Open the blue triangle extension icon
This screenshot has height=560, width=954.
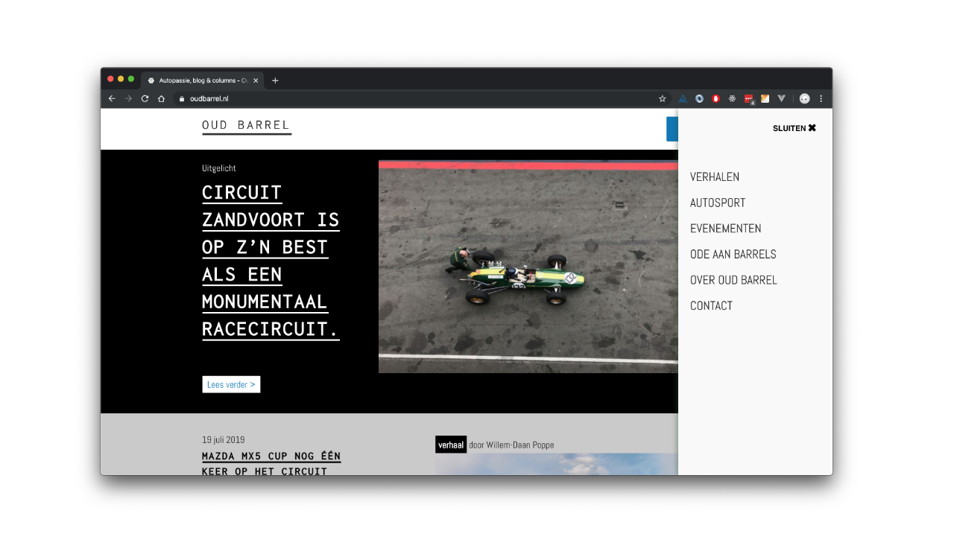pyautogui.click(x=683, y=98)
